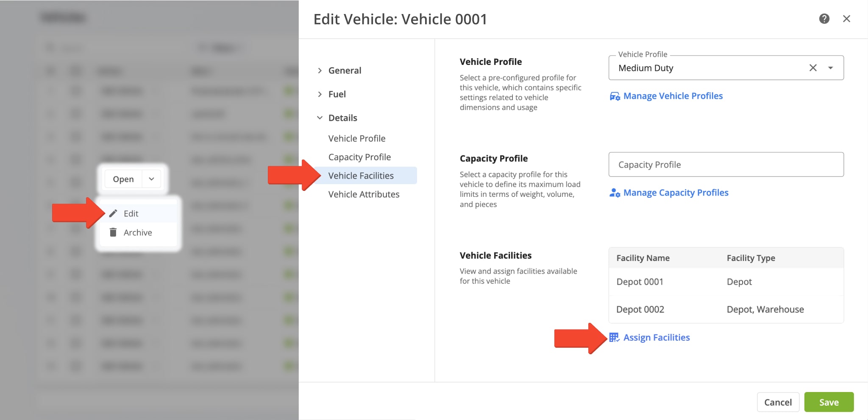The height and width of the screenshot is (420, 868).
Task: Open the help question mark icon
Action: [824, 19]
